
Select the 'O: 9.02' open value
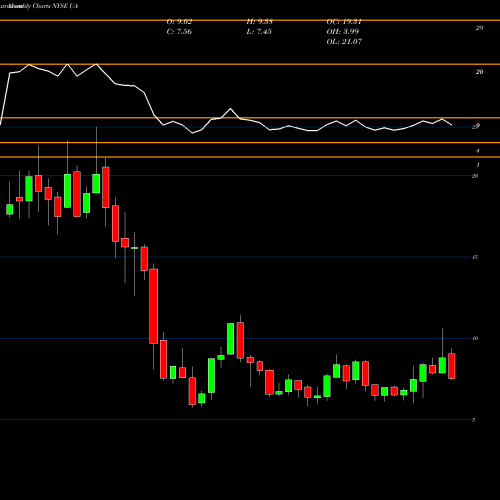[179, 22]
